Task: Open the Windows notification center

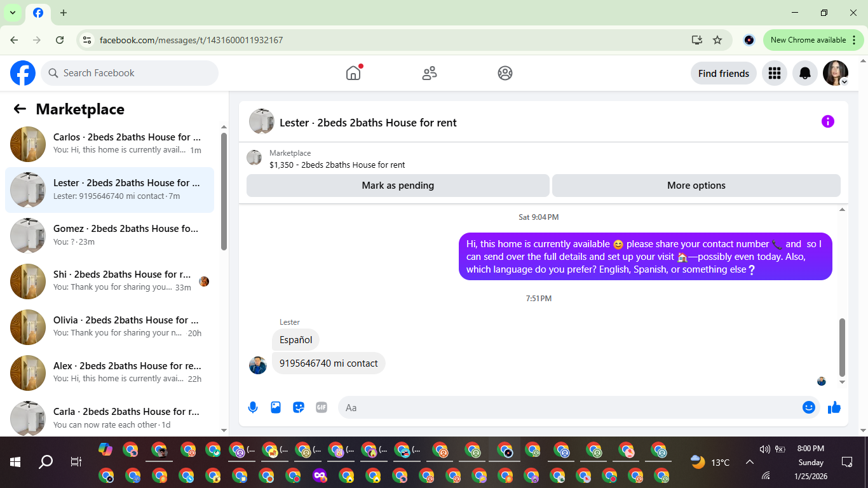Action: tap(846, 462)
